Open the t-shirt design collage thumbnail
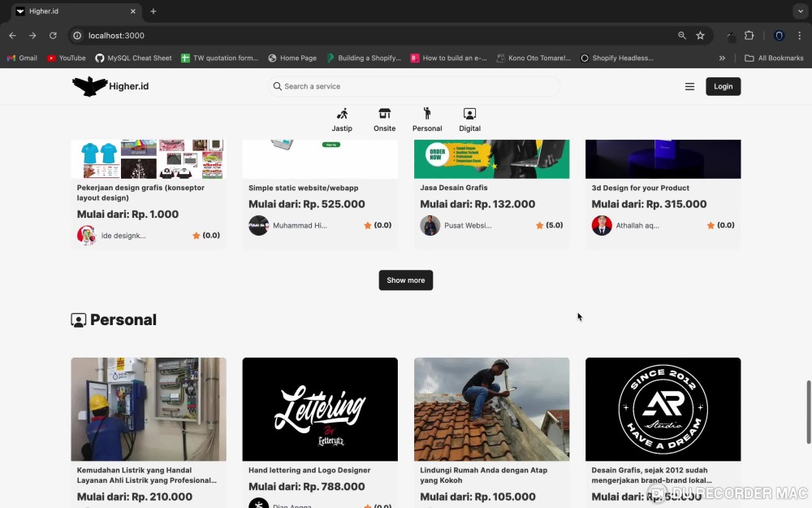Image resolution: width=812 pixels, height=508 pixels. point(149,158)
